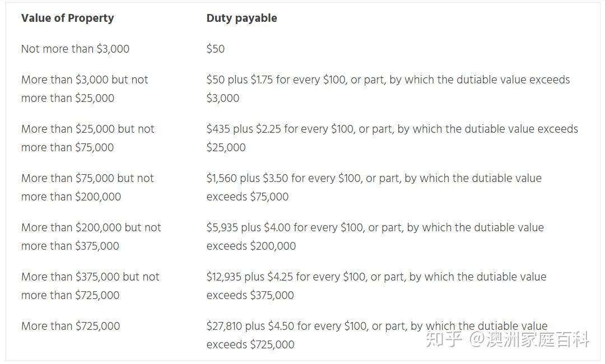Select the $375,000 to $725,000 value range cell

(x=90, y=286)
